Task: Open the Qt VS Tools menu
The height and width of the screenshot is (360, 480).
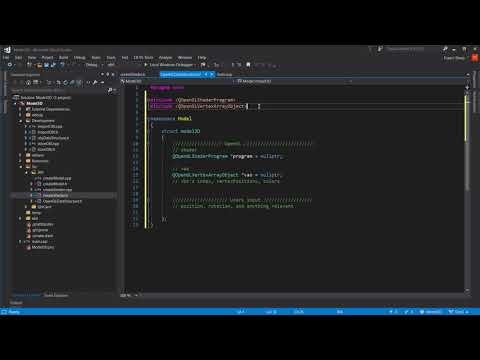Action: pos(143,57)
